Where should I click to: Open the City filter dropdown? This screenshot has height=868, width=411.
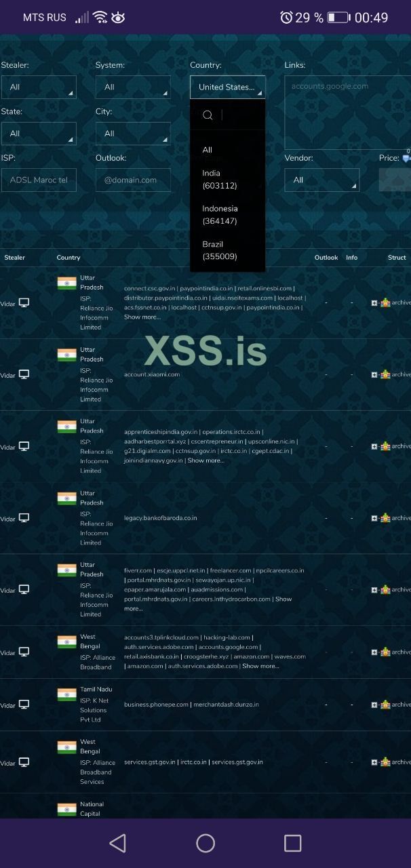pos(133,134)
